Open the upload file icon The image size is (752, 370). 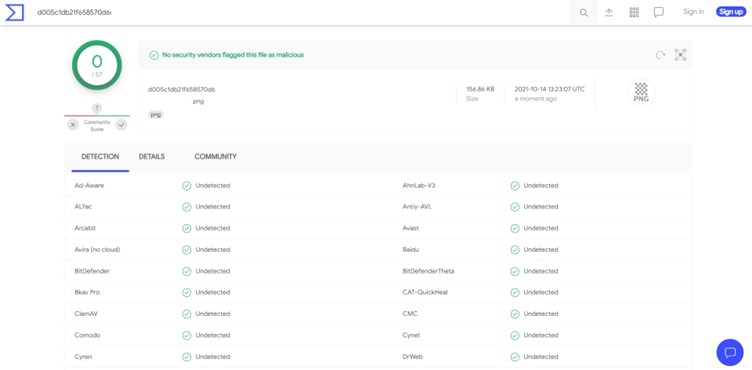point(609,12)
